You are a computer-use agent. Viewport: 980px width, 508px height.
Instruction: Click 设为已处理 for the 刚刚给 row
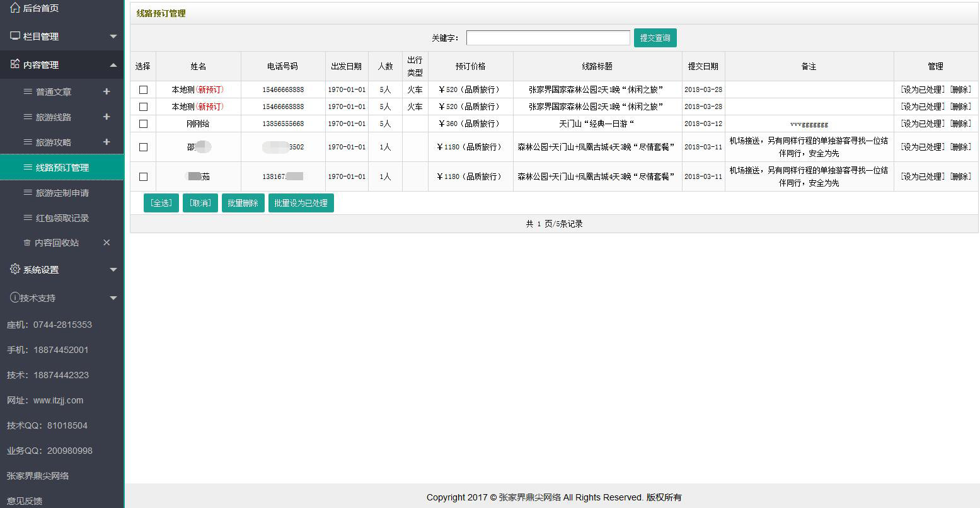923,124
